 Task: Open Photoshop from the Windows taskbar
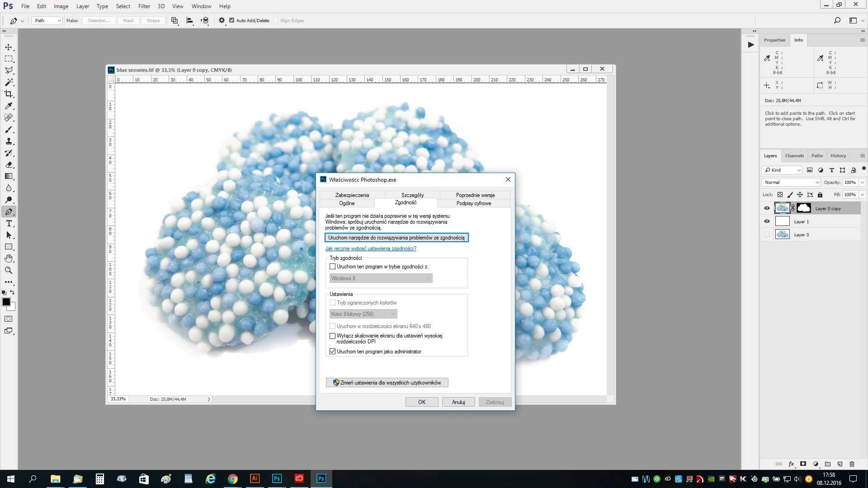pos(277,479)
